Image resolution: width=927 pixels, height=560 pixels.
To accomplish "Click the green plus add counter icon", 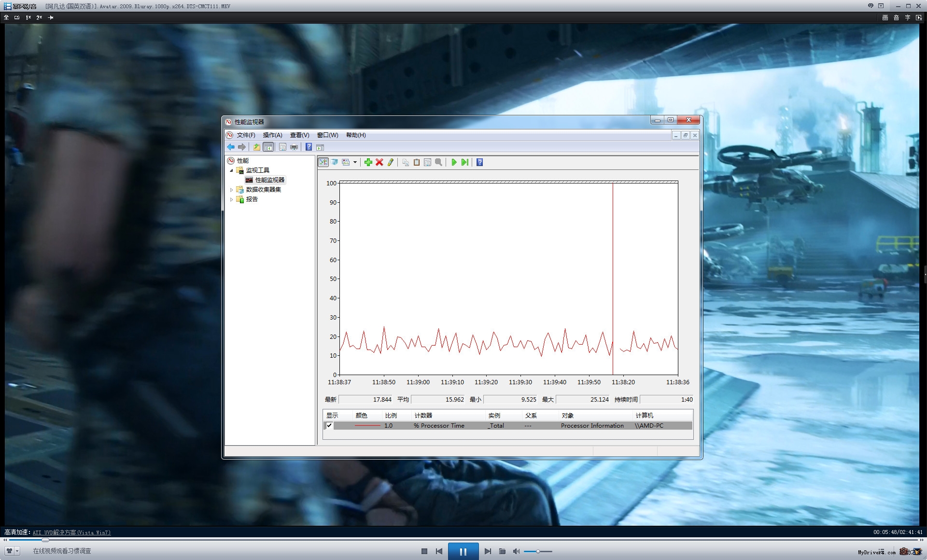I will click(x=368, y=162).
